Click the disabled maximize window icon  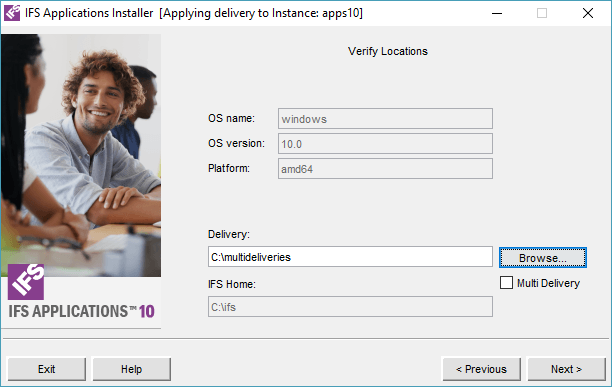click(542, 13)
